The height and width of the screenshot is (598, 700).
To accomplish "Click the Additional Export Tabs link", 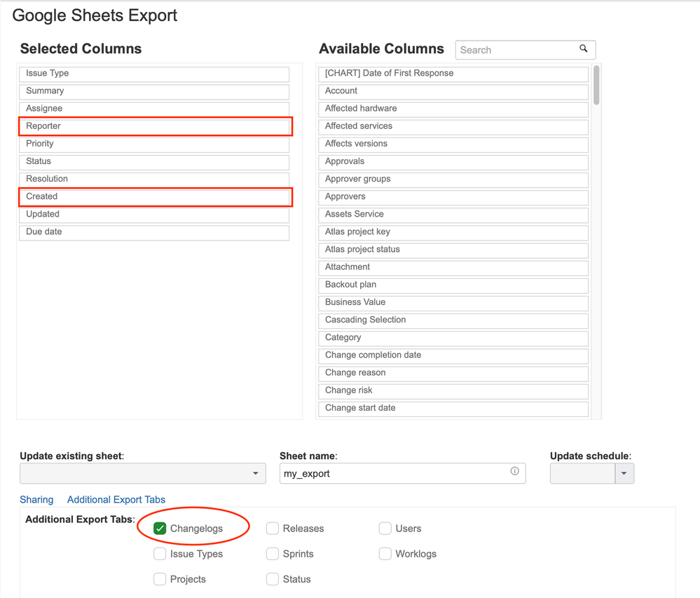I will click(x=116, y=500).
